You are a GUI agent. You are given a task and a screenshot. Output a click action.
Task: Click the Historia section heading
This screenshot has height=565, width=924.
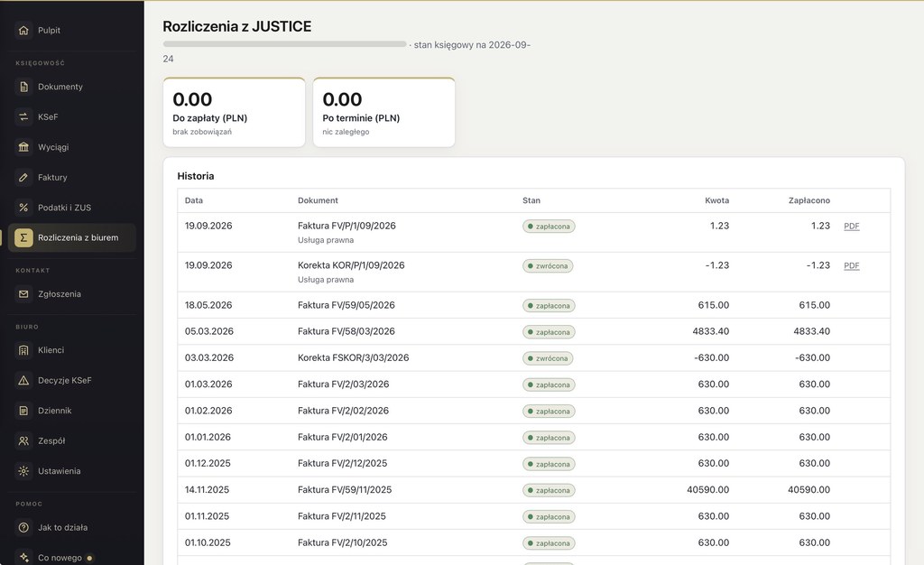pyautogui.click(x=196, y=176)
